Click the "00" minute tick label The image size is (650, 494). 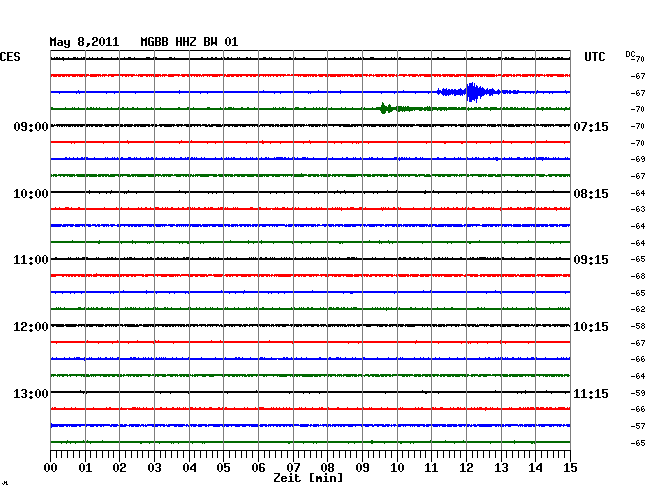click(51, 468)
